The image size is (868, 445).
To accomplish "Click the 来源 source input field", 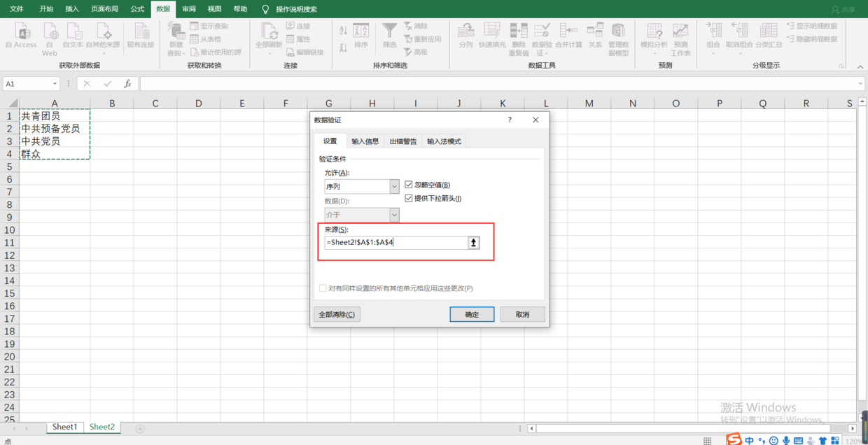I will (x=396, y=243).
